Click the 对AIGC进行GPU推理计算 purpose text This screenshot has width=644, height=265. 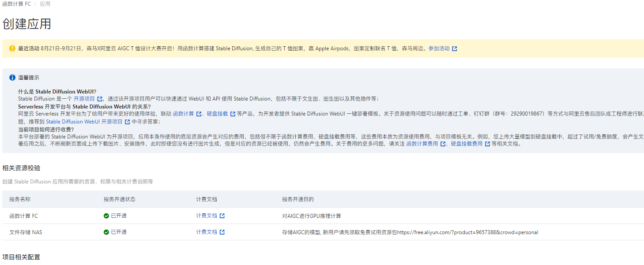pyautogui.click(x=312, y=216)
